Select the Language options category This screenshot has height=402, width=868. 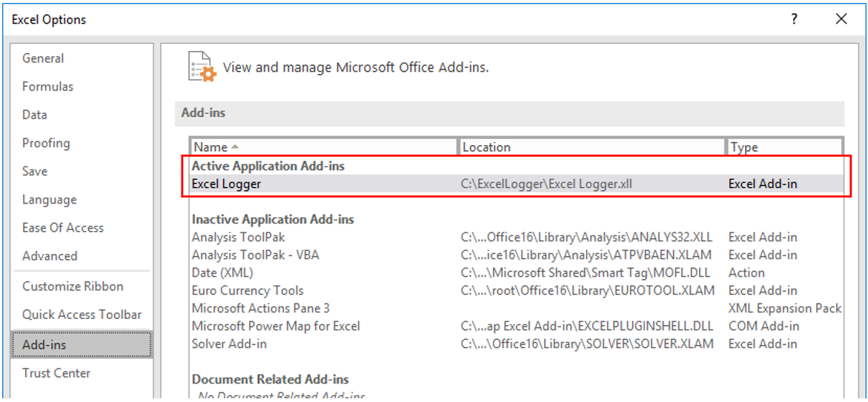click(49, 200)
